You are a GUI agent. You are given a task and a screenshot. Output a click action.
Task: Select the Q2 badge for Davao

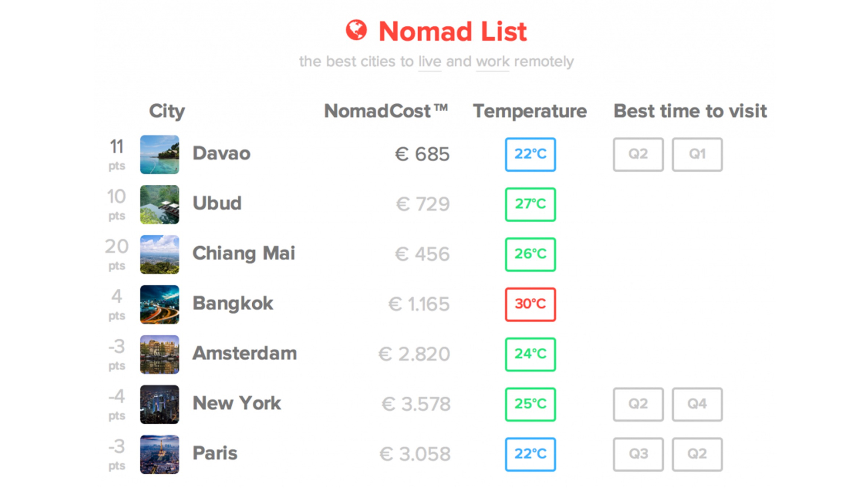click(x=638, y=155)
